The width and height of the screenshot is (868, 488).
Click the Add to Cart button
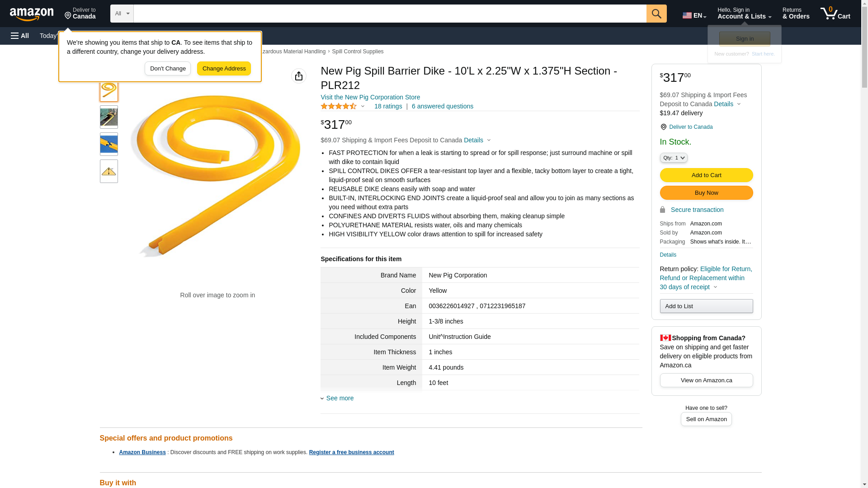[x=706, y=175]
